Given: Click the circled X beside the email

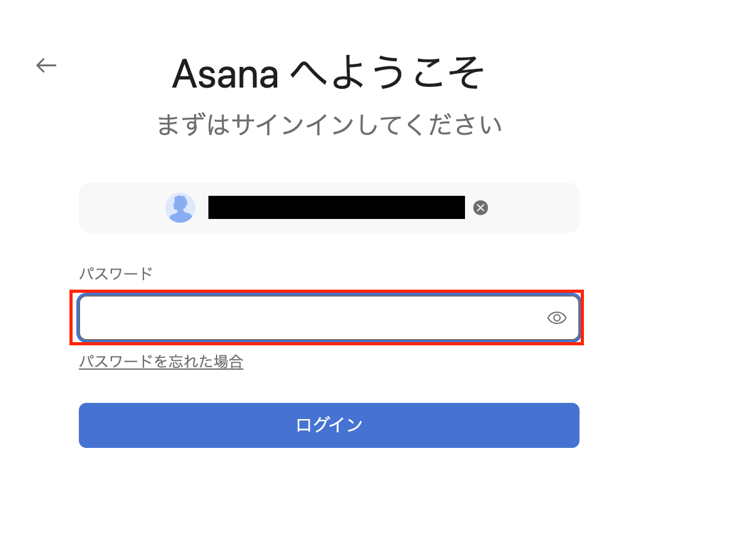Looking at the screenshot, I should (x=480, y=208).
